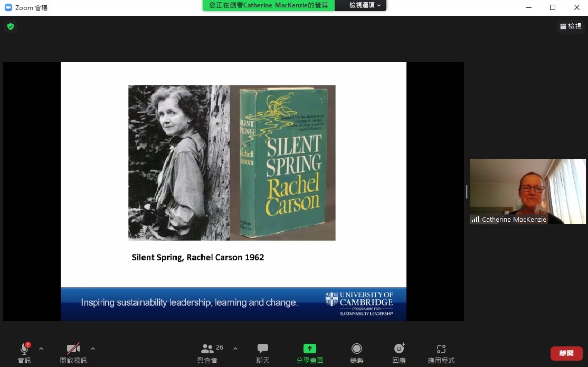Open the 聊天 chat panel
This screenshot has width=588, height=367.
[263, 352]
